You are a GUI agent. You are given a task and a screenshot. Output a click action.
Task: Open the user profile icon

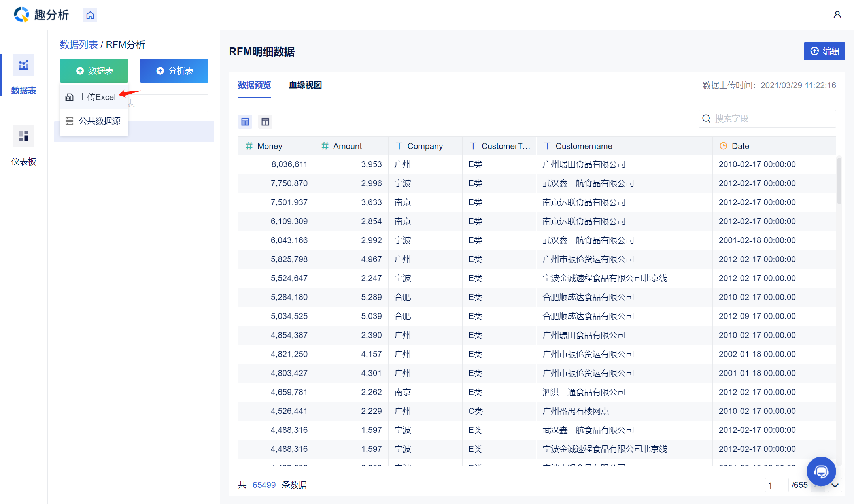pyautogui.click(x=837, y=15)
